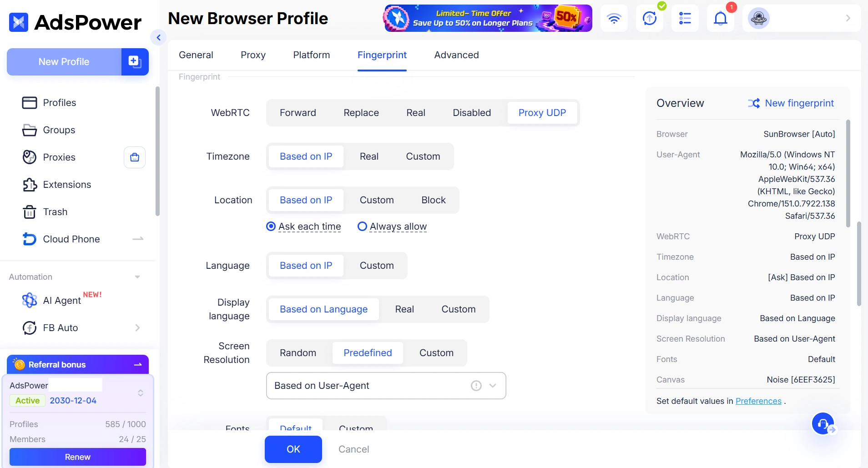Switch to the Platform tab
This screenshot has width=868, height=468.
[x=311, y=55]
